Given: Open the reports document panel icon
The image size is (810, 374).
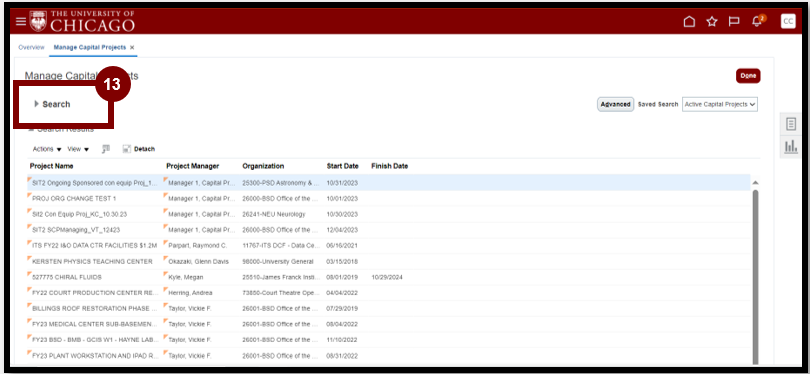Looking at the screenshot, I should [790, 124].
